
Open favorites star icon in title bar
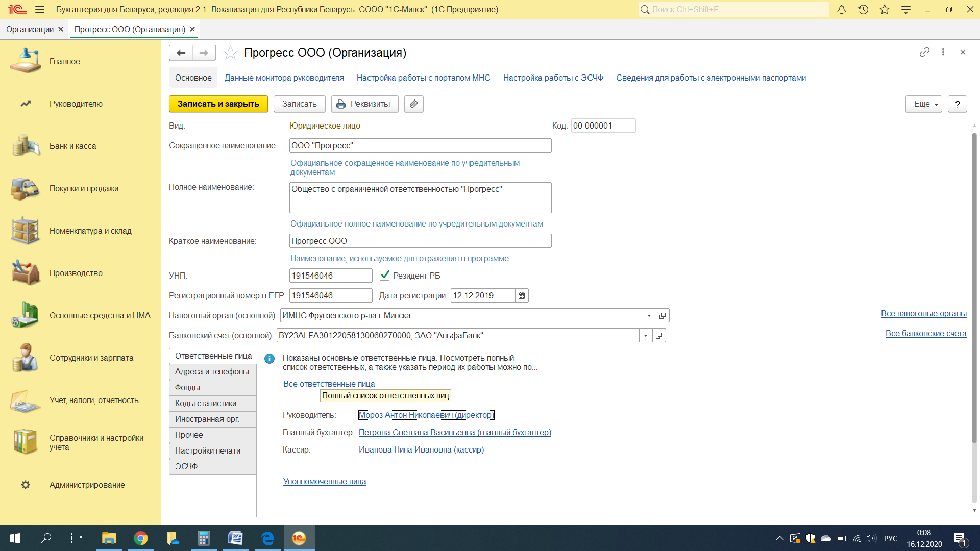[885, 9]
